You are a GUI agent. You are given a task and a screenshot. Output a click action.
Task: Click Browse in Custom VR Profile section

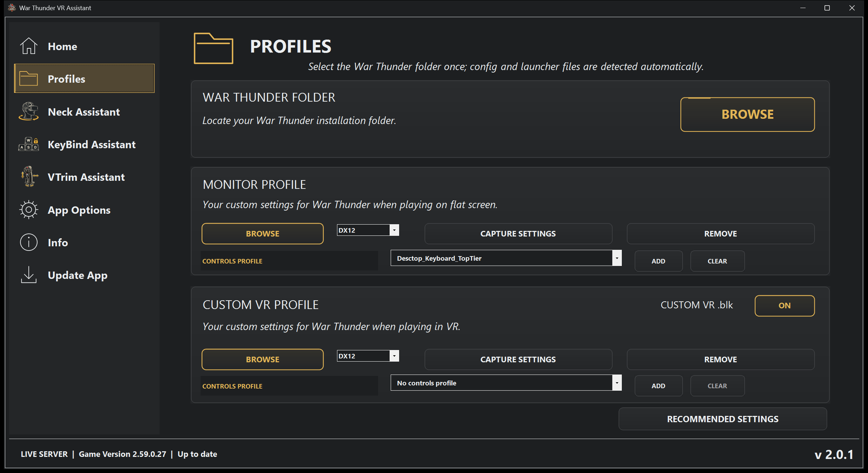point(262,359)
